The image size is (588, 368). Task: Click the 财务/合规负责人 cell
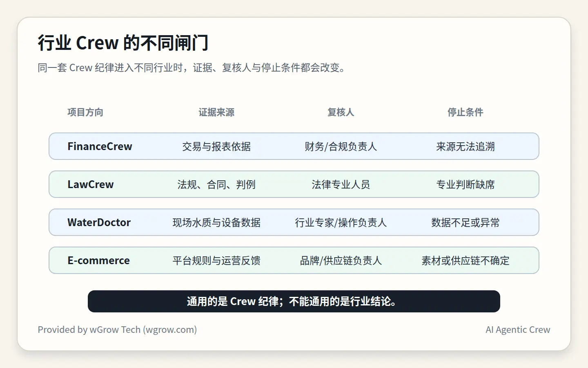341,146
